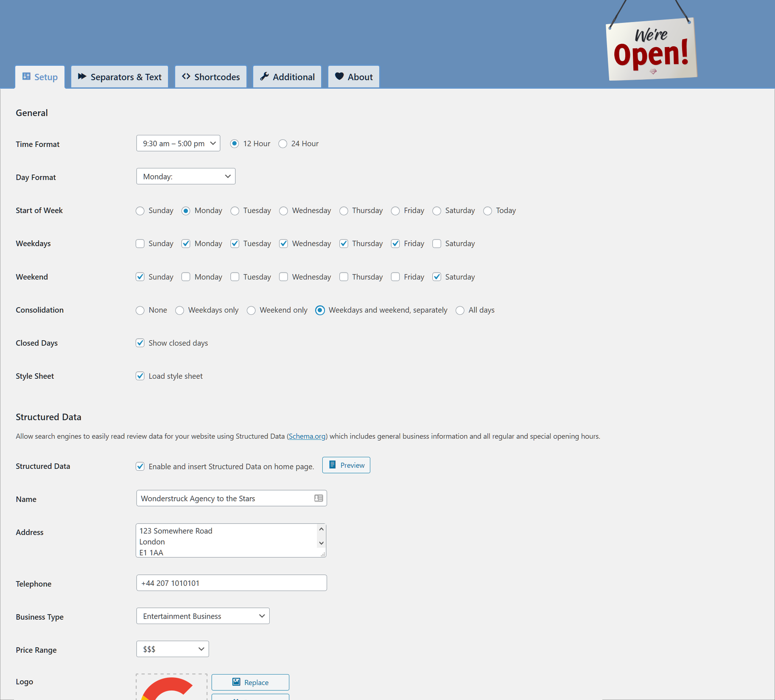This screenshot has height=700, width=775.
Task: Click the Address text area
Action: click(x=231, y=540)
